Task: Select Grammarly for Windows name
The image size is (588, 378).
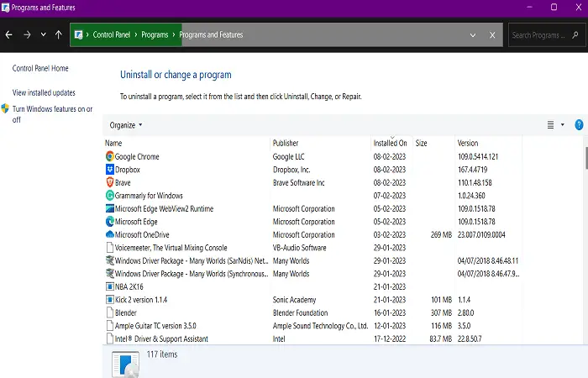Action: 149,196
